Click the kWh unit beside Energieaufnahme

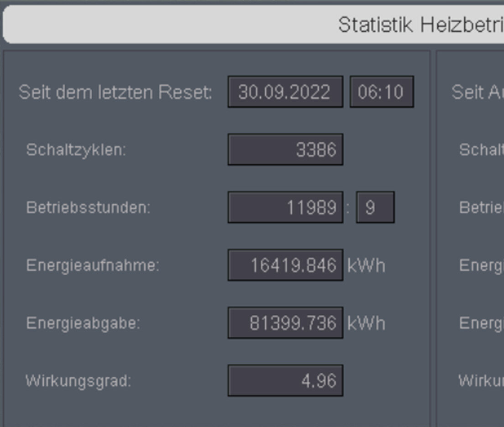366,266
